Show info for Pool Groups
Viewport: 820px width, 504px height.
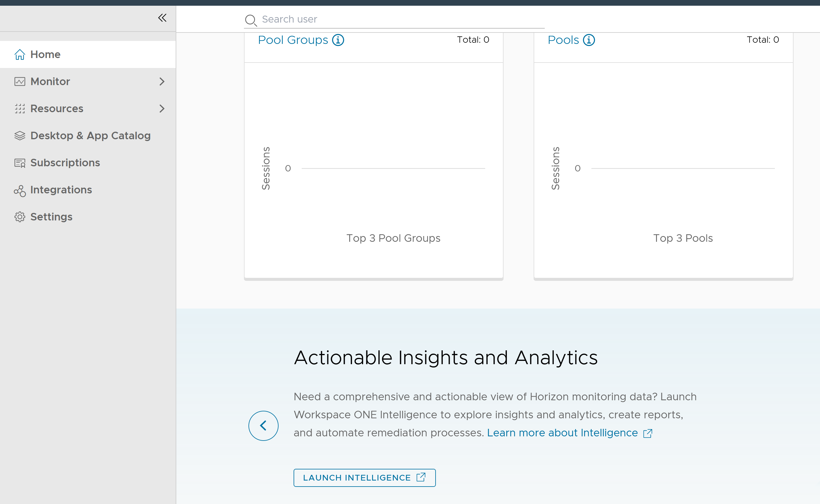tap(338, 40)
